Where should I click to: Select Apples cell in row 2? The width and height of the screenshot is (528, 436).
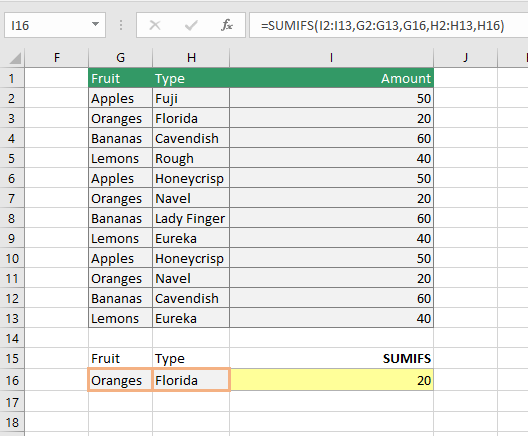(121, 98)
